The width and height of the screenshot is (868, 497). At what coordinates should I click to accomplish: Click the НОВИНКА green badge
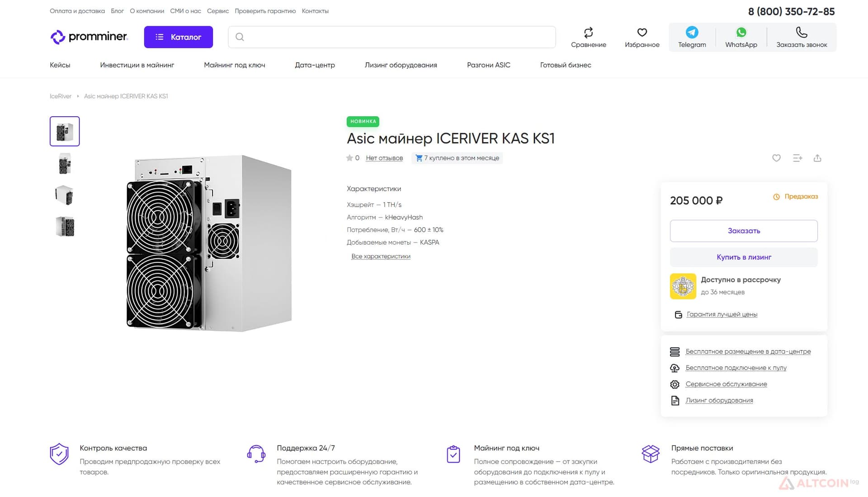click(363, 121)
